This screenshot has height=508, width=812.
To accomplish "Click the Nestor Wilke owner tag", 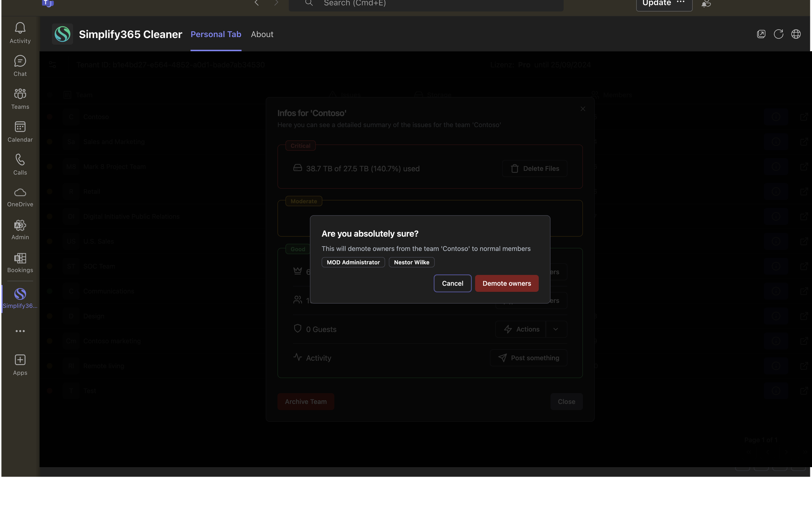I will pos(412,263).
